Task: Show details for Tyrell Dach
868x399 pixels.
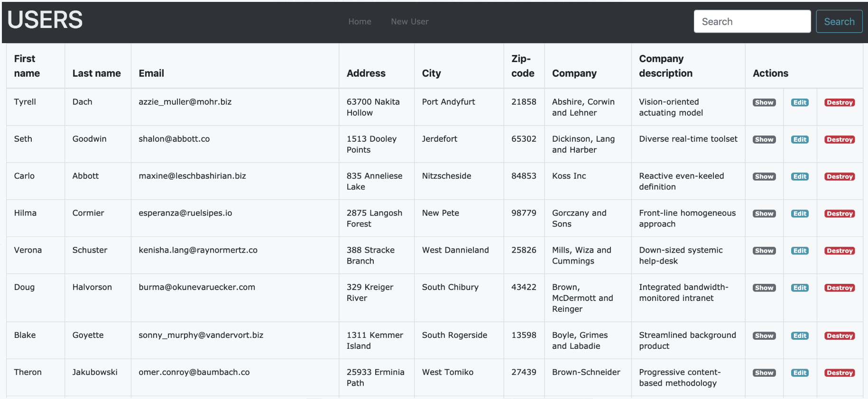Action: coord(764,103)
